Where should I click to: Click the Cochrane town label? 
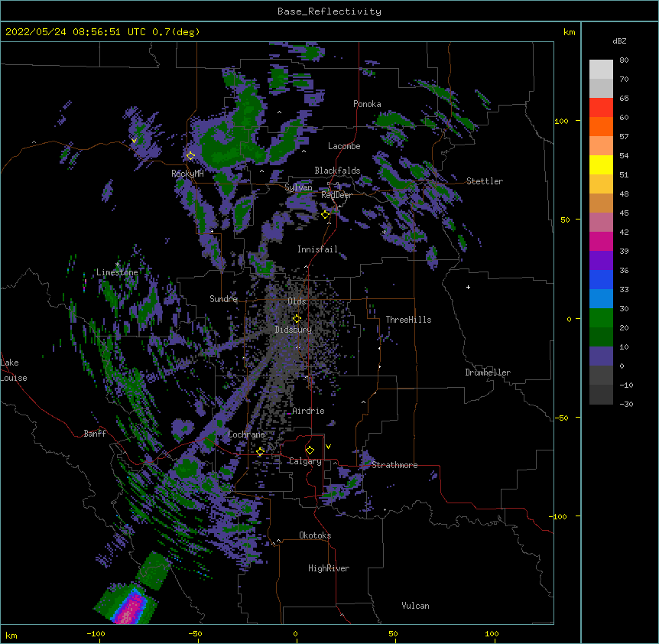(246, 434)
